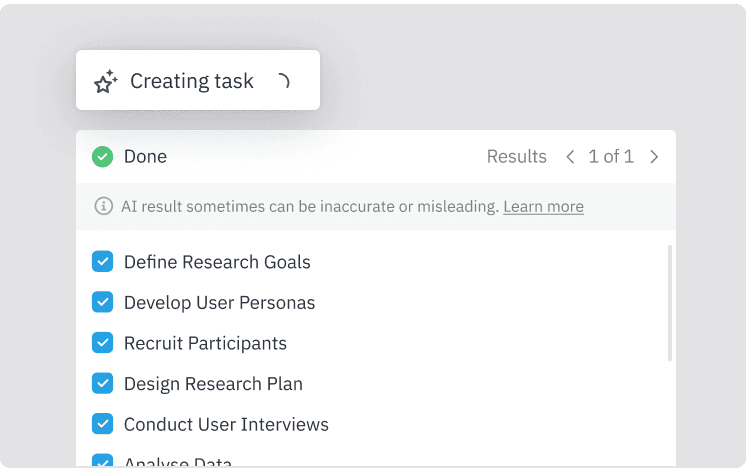Click the green Done checkmark icon
The width and height of the screenshot is (746, 468).
click(102, 156)
